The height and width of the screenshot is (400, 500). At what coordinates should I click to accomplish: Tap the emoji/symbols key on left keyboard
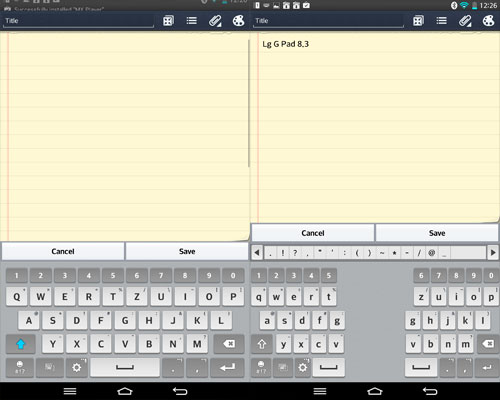point(20,368)
